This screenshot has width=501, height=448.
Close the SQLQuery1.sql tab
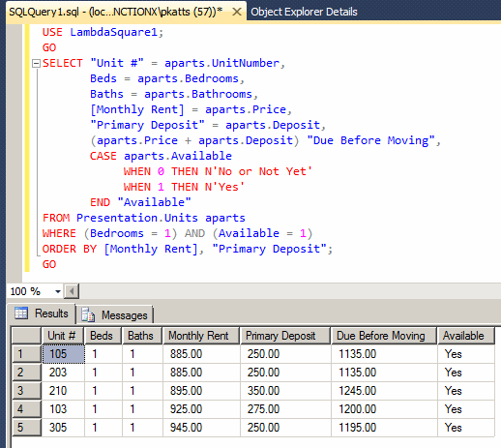click(x=237, y=12)
